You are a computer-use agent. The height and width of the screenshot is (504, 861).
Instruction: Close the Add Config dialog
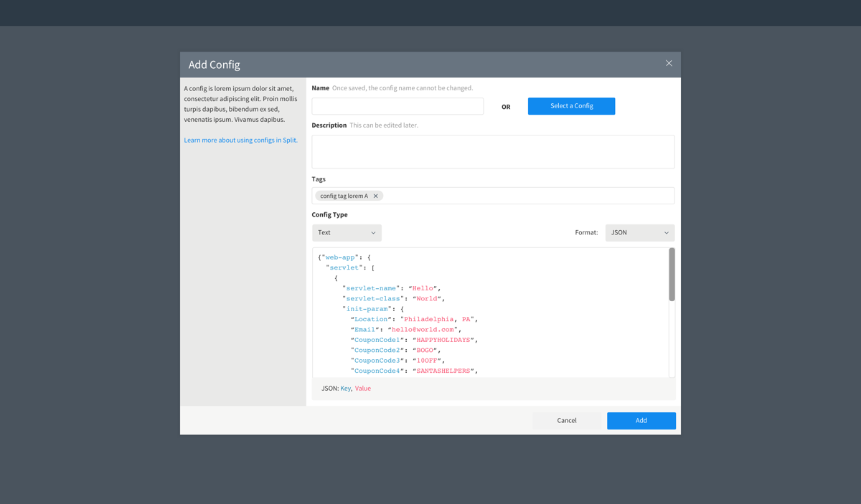[669, 63]
